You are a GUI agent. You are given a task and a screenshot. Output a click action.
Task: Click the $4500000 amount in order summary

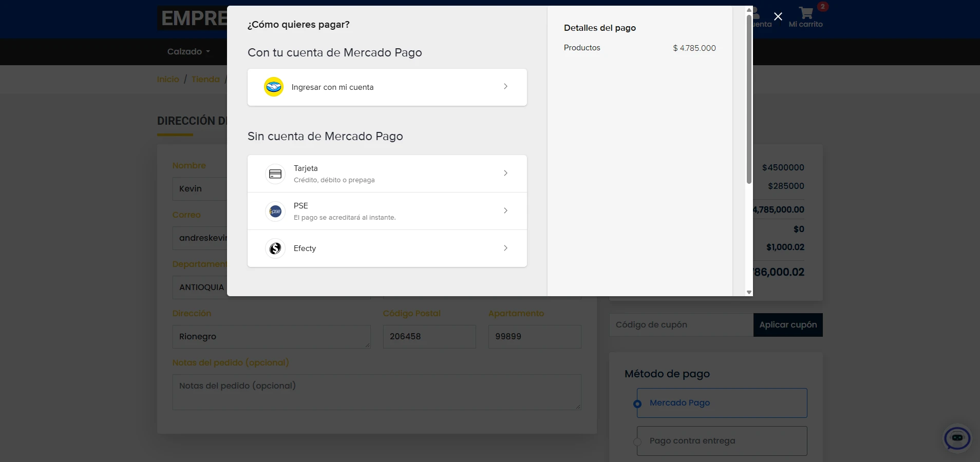click(783, 167)
